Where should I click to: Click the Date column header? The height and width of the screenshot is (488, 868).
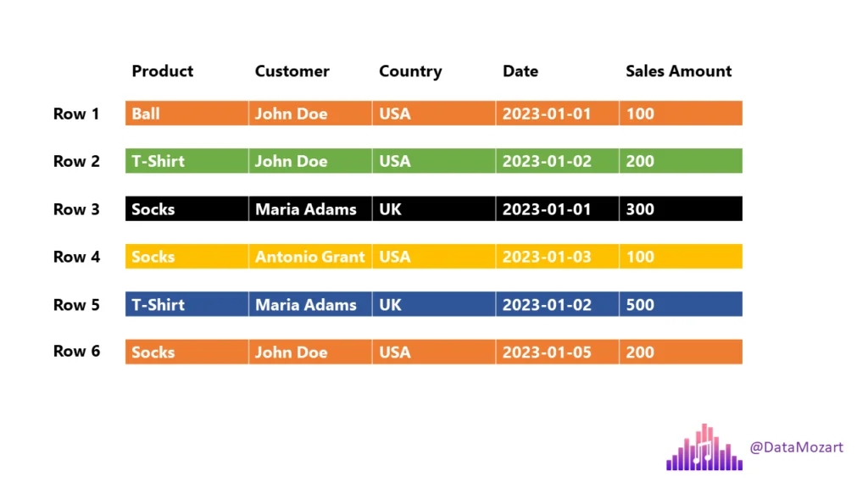(520, 71)
